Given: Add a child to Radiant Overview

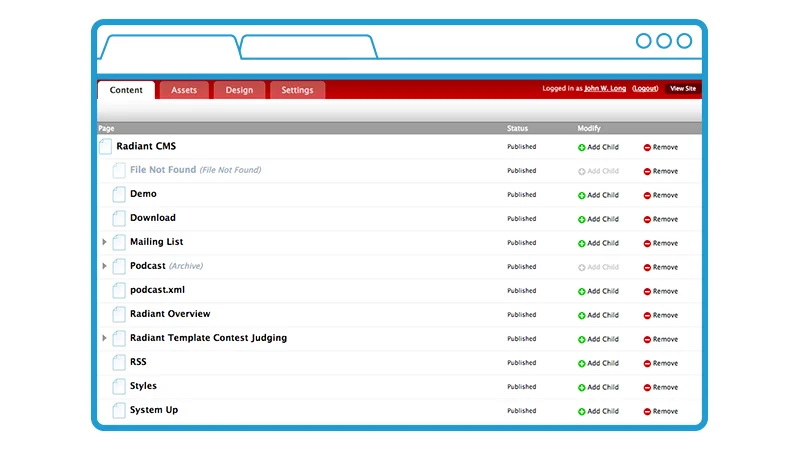Looking at the screenshot, I should [x=598, y=315].
